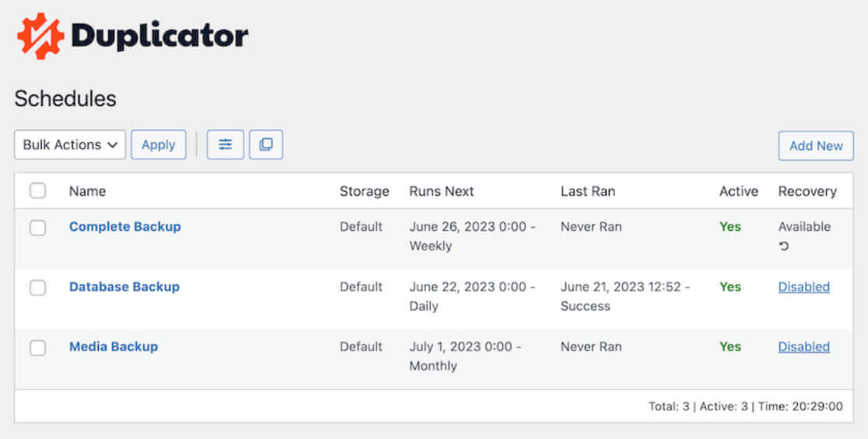868x439 pixels.
Task: Click Disabled recovery link for Media Backup
Action: pos(803,347)
